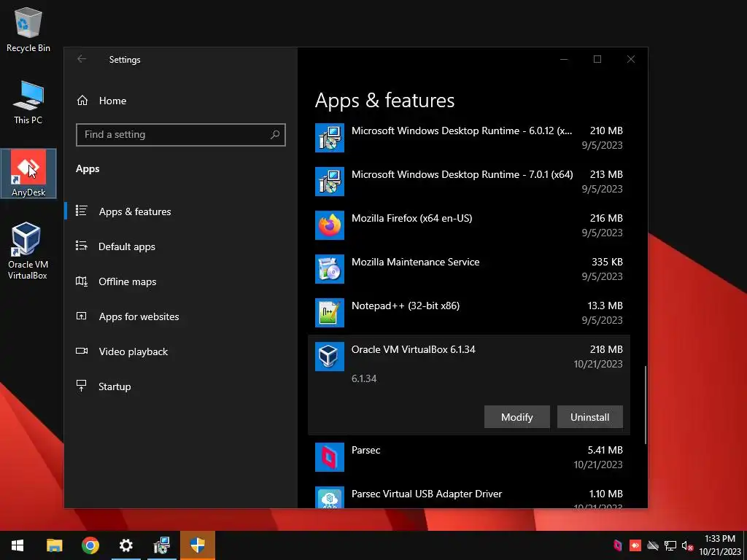Click the 13.3 MB size of Notepad++
This screenshot has width=747, height=560.
tap(605, 306)
